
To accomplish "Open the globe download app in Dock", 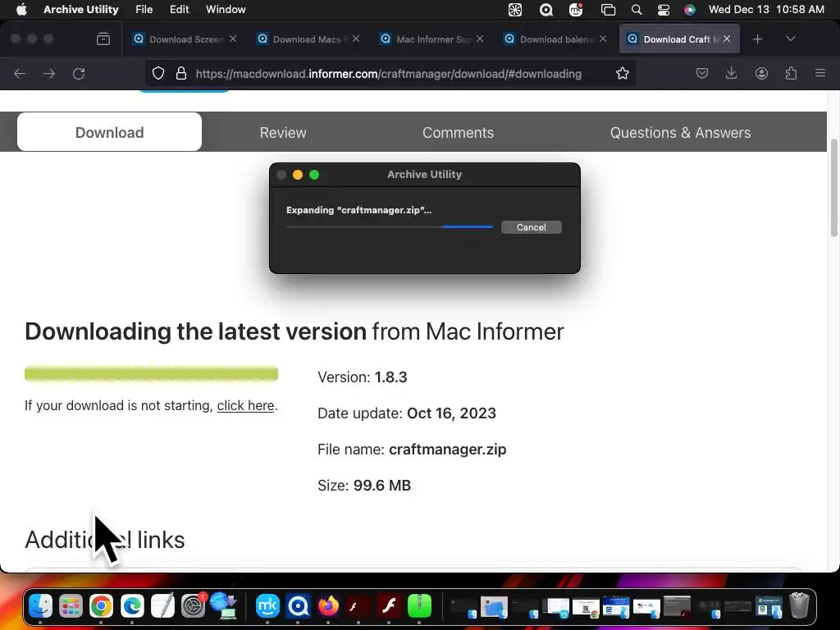I will tap(223, 606).
